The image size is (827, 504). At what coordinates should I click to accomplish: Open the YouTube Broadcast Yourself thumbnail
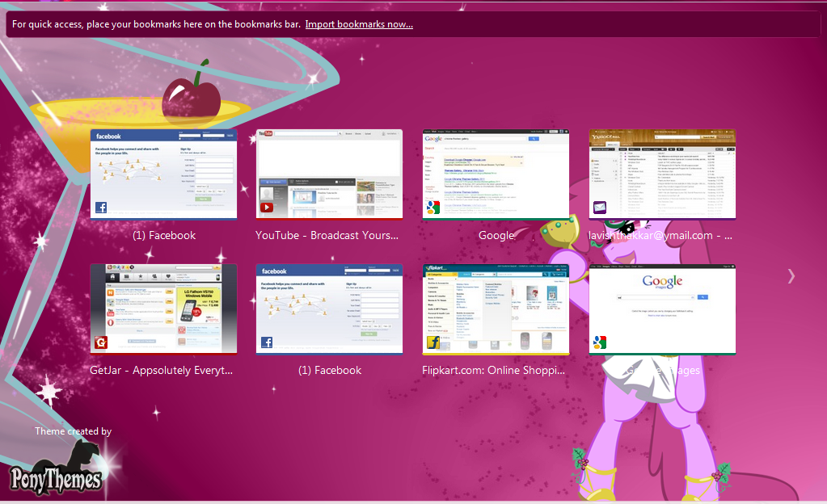[329, 174]
